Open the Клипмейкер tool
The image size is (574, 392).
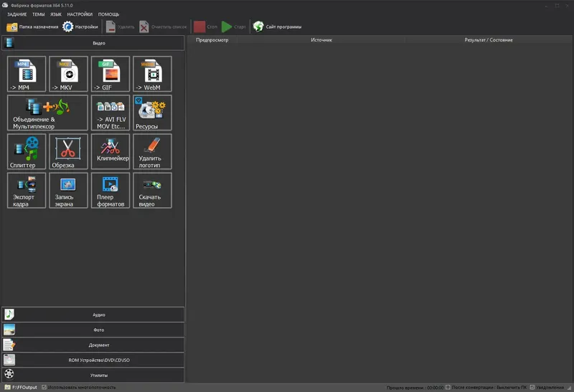110,151
